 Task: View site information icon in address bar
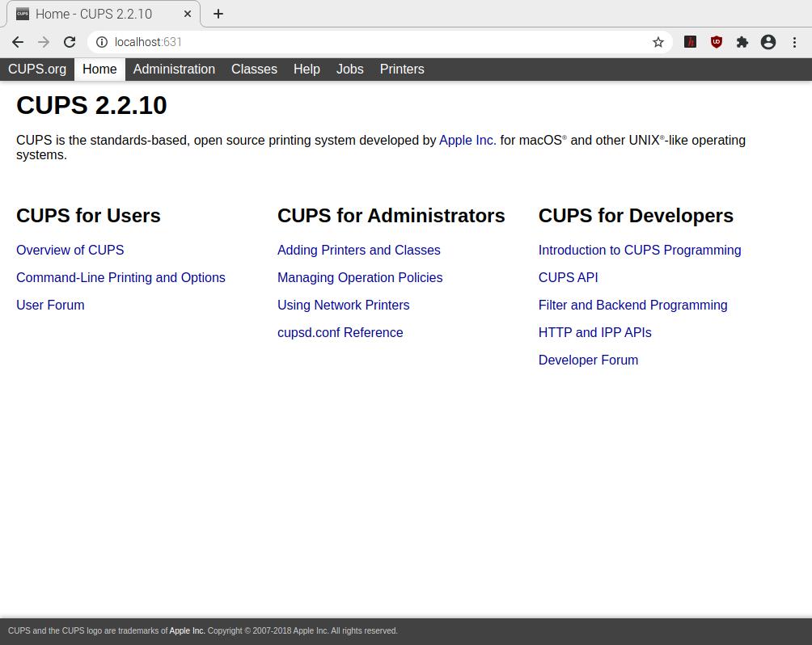(102, 42)
